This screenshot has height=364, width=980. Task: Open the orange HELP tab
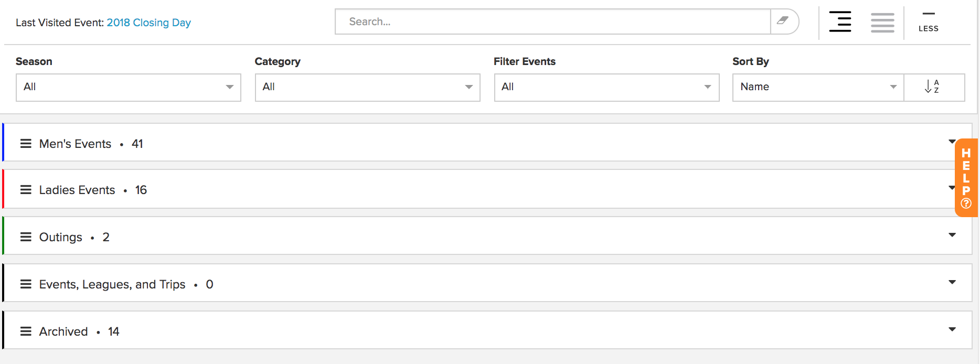click(x=966, y=178)
